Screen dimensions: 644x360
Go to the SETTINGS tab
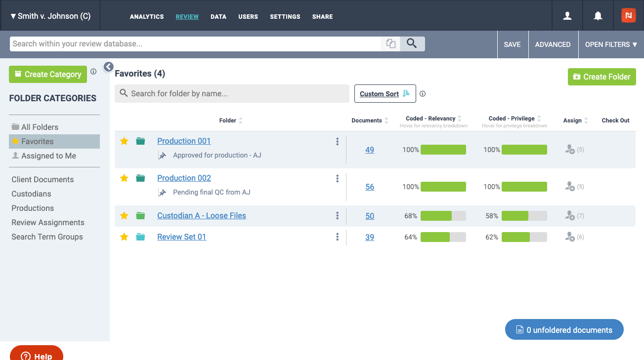(285, 17)
